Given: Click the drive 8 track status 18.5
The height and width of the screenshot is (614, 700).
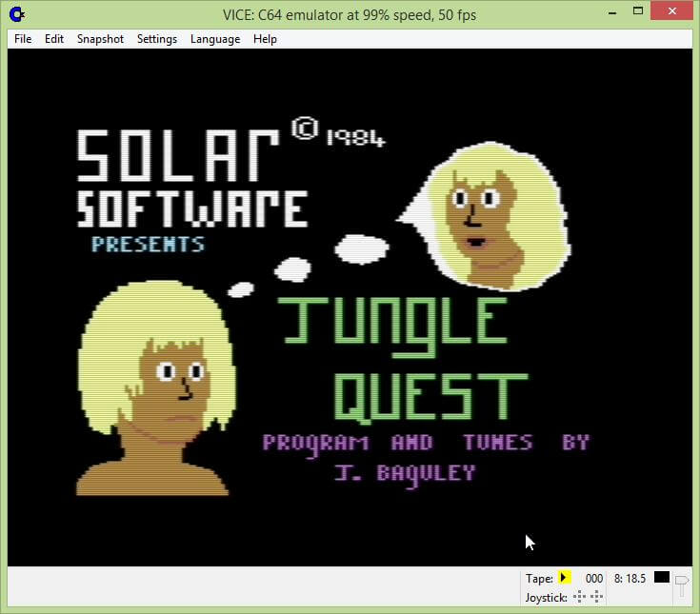Looking at the screenshot, I should point(630,579).
